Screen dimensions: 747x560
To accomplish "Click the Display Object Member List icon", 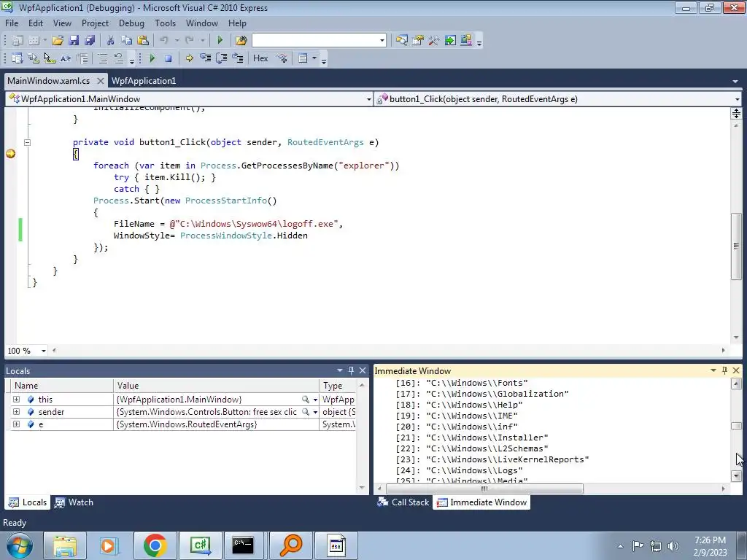I will [18, 58].
